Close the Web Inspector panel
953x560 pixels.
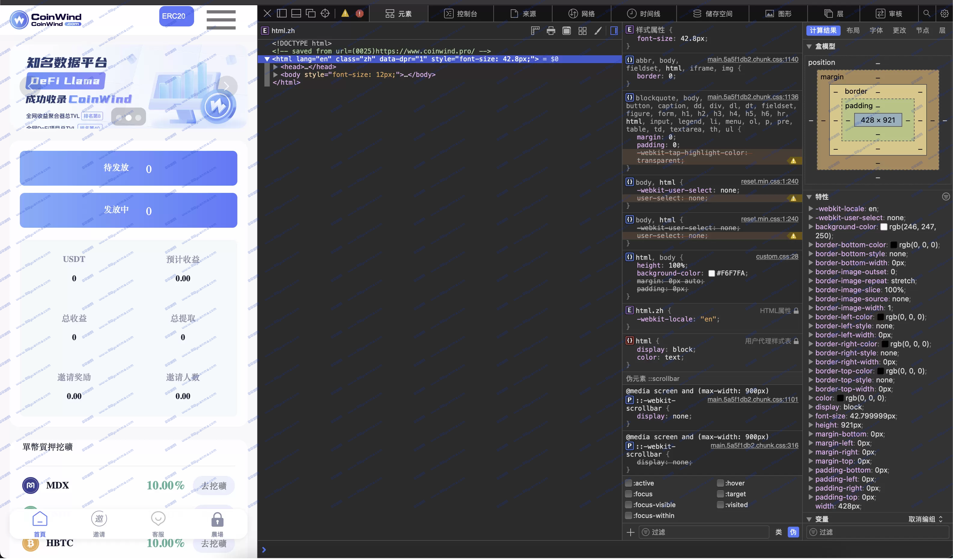(x=267, y=14)
